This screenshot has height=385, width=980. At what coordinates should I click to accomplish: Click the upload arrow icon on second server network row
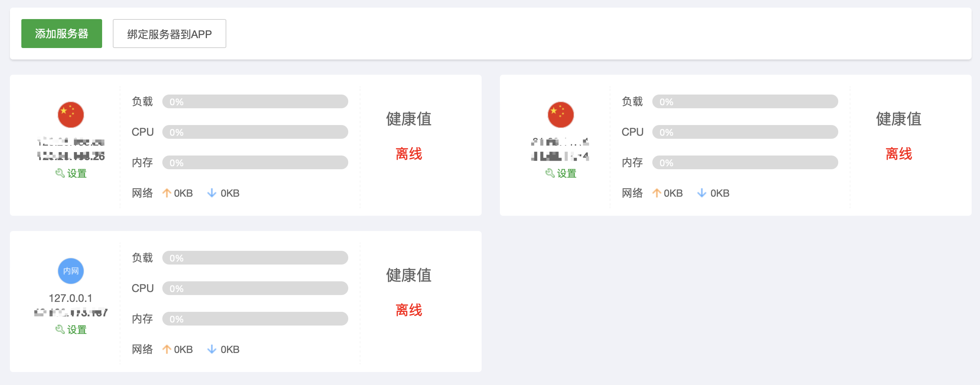657,193
